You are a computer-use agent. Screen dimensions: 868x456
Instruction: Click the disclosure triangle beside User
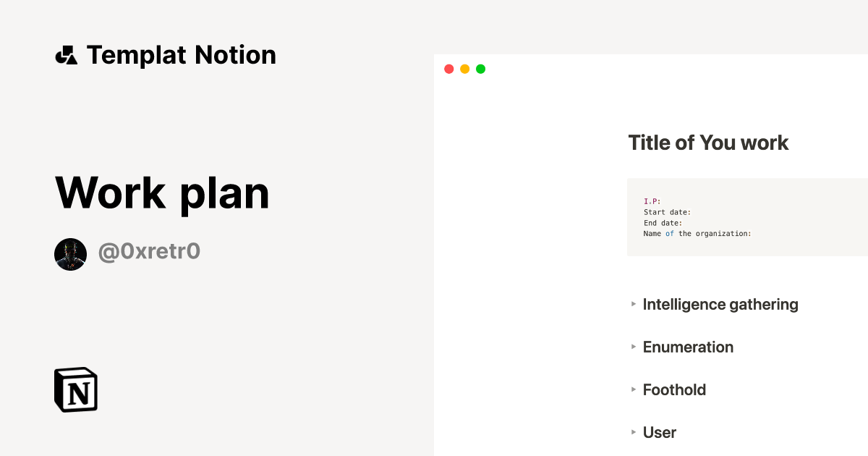pos(633,432)
